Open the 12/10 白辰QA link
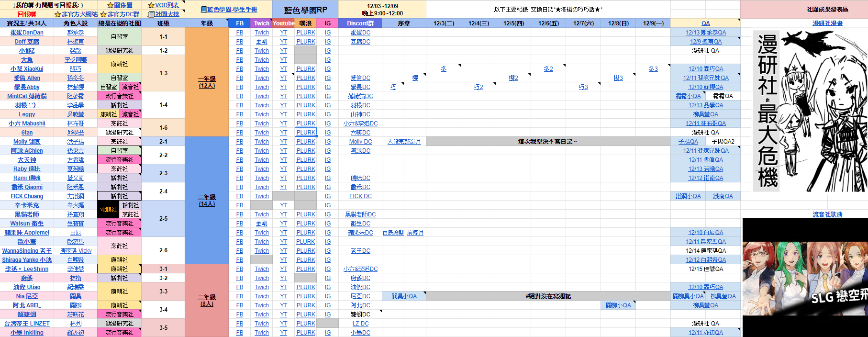The height and width of the screenshot is (337, 868). (705, 233)
